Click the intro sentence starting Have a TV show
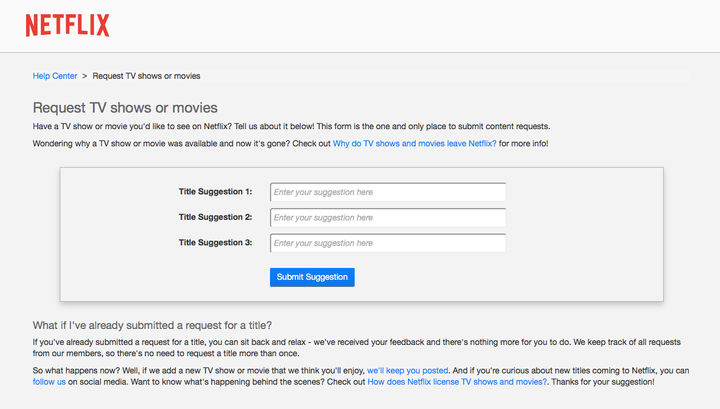This screenshot has width=720, height=409. [290, 126]
